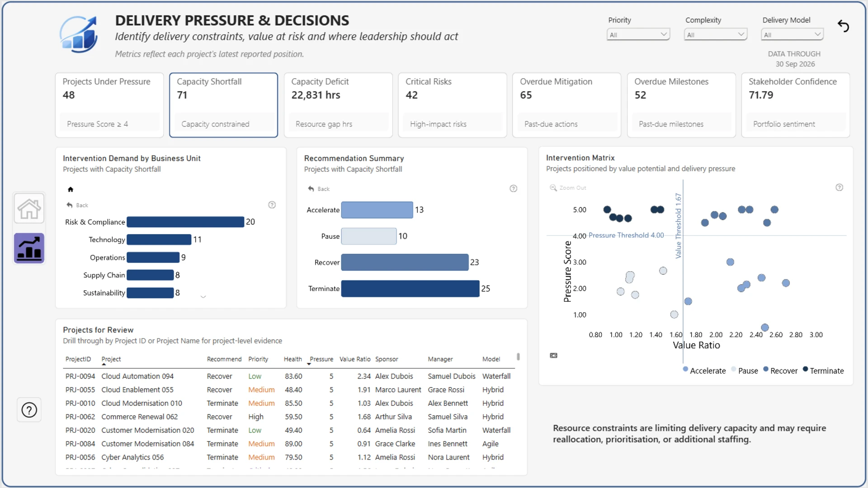Open the Priority filter dropdown
Screen dimensions: 868x488
click(638, 34)
